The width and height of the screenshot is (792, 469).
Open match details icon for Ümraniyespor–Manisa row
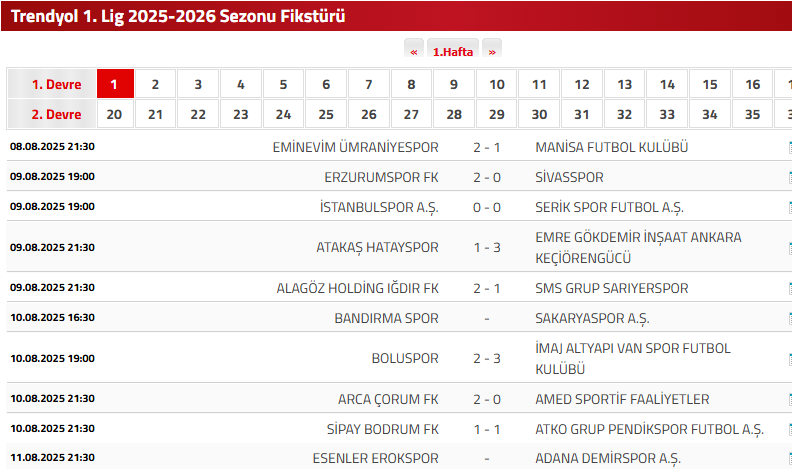click(x=790, y=147)
